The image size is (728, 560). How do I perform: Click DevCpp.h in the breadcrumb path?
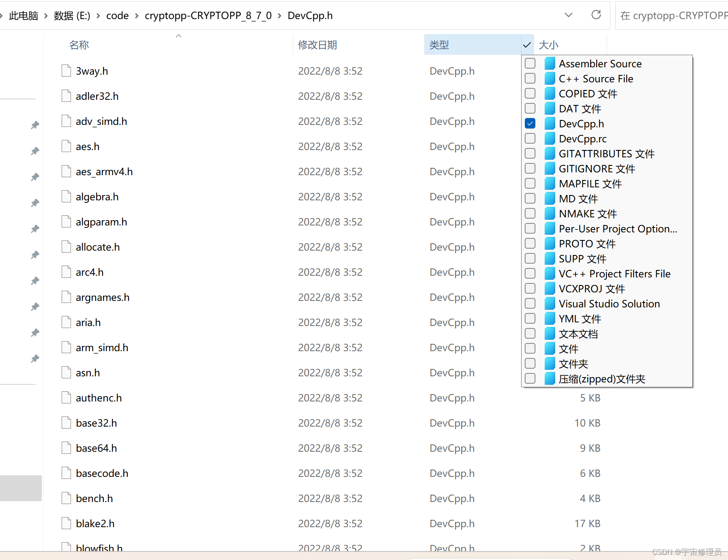click(x=310, y=16)
